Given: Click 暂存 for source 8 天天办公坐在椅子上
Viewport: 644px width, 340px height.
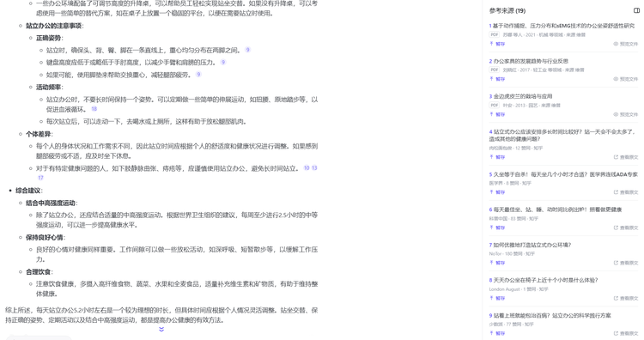Looking at the screenshot, I should click(497, 298).
